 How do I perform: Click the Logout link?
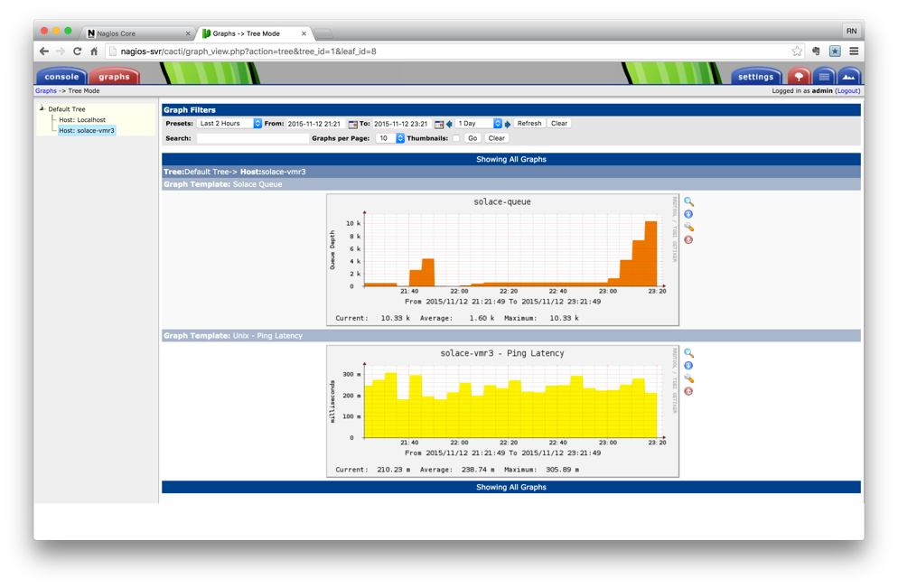pyautogui.click(x=847, y=91)
